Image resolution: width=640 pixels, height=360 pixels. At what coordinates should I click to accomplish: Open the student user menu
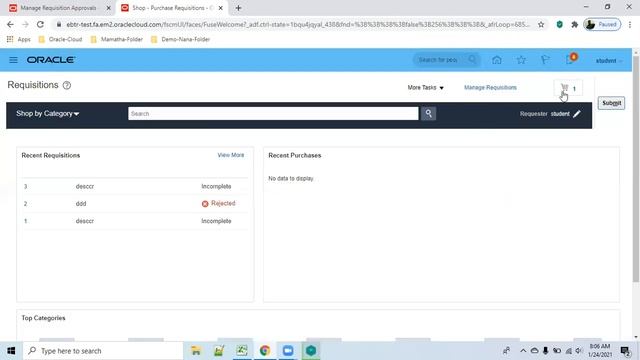pos(609,61)
